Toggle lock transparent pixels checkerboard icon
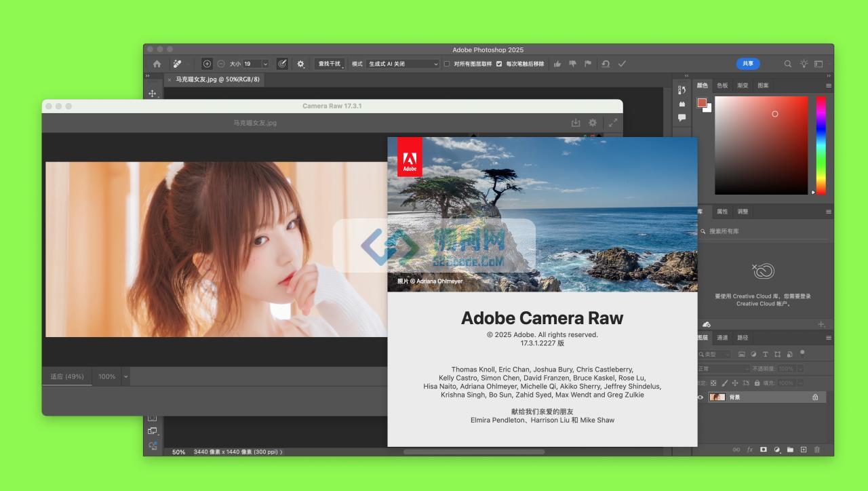Image resolution: width=868 pixels, height=491 pixels. (x=713, y=383)
